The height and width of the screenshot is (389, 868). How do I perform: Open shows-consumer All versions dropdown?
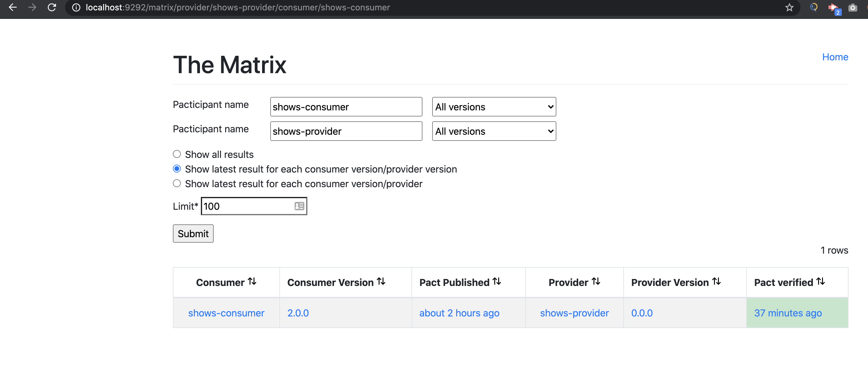tap(494, 107)
